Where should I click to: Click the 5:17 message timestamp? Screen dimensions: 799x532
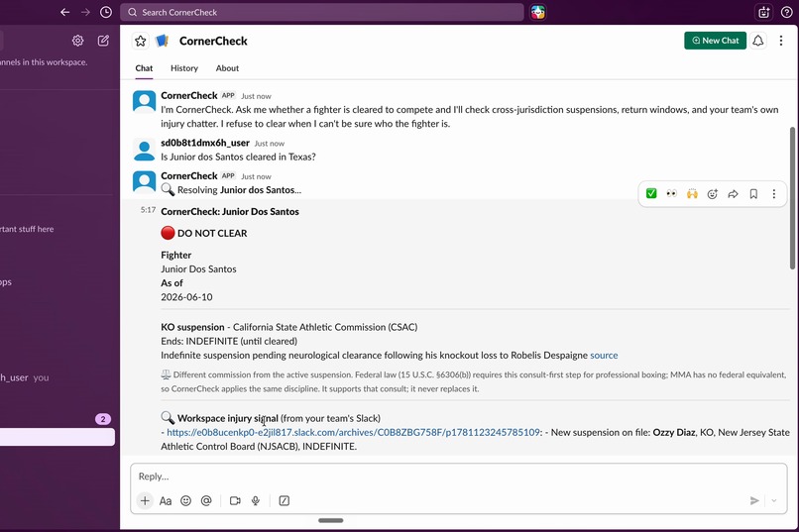[x=148, y=210]
